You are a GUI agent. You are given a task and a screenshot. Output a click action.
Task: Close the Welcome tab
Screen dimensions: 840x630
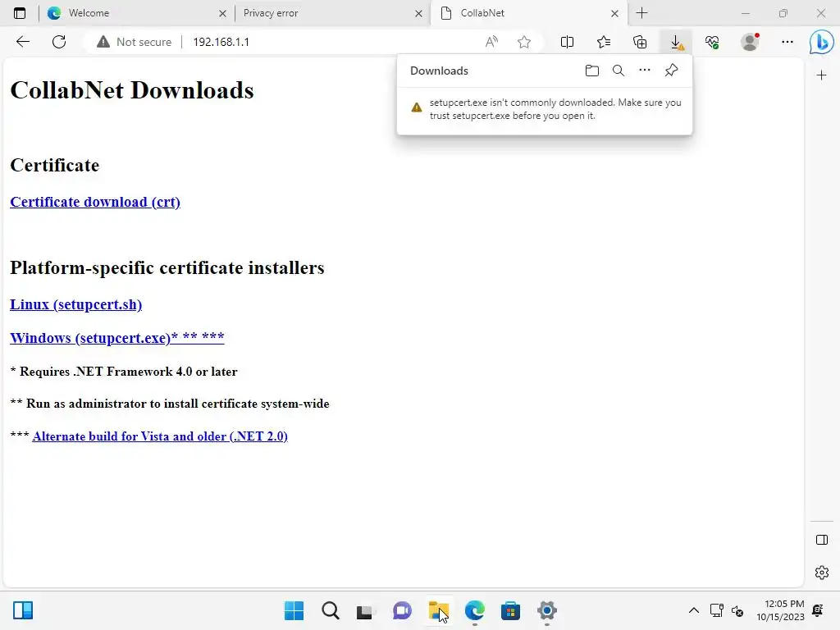pos(222,13)
